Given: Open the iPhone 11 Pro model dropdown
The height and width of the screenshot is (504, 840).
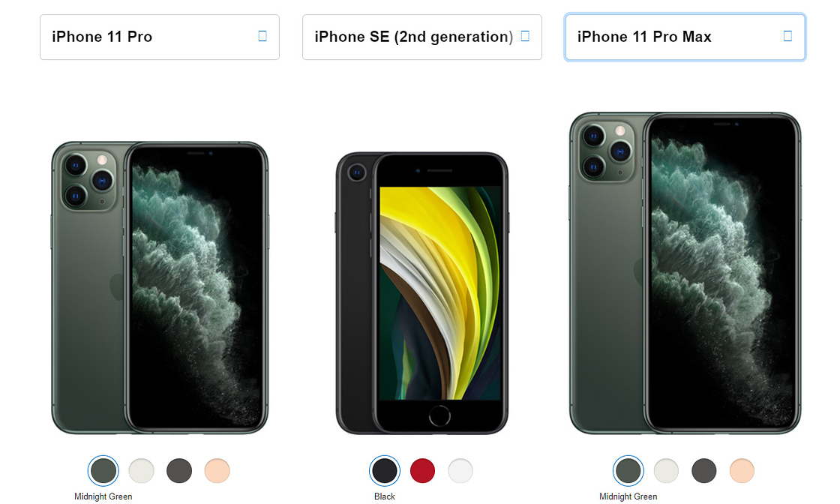Looking at the screenshot, I should (x=160, y=37).
